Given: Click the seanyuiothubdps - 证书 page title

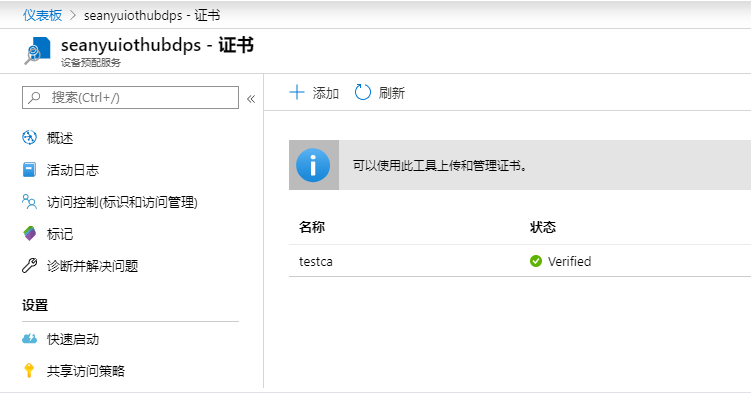Looking at the screenshot, I should coord(157,45).
